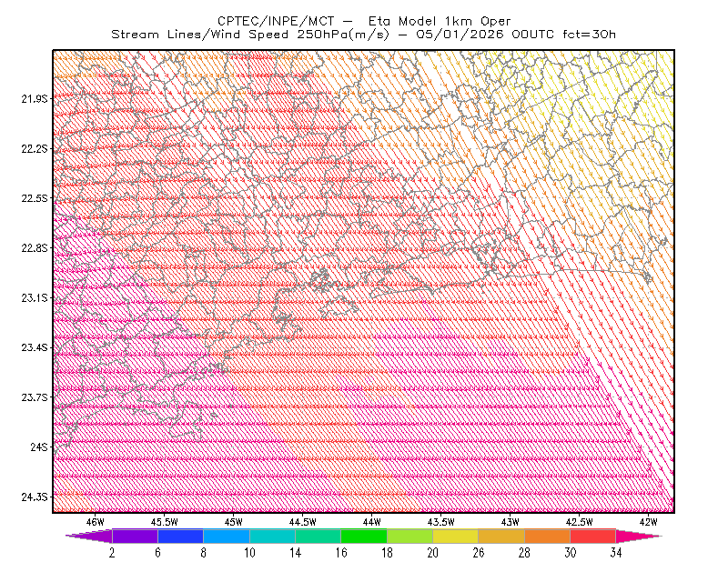Click the red swatch between 30 and 34

point(593,536)
